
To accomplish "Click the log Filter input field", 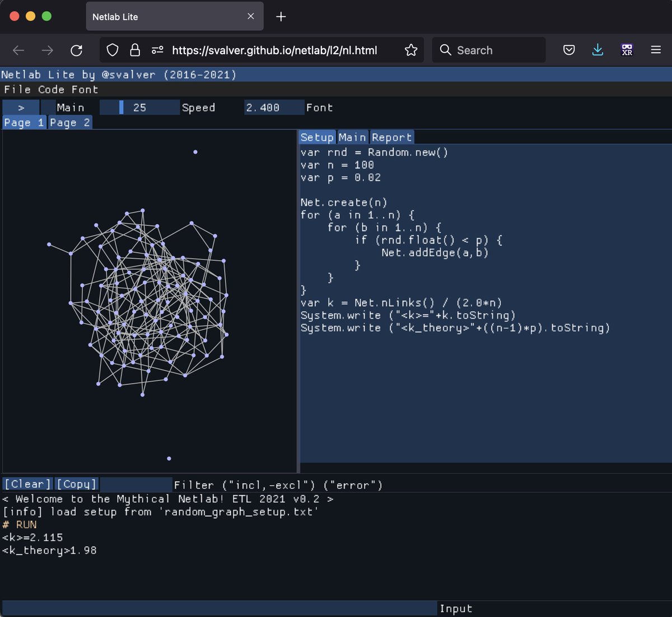I will 136,484.
